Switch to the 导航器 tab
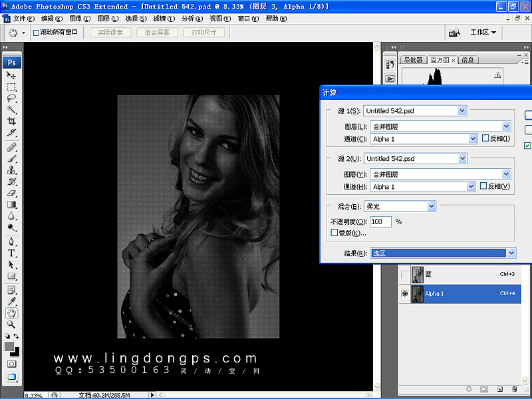 tap(413, 60)
